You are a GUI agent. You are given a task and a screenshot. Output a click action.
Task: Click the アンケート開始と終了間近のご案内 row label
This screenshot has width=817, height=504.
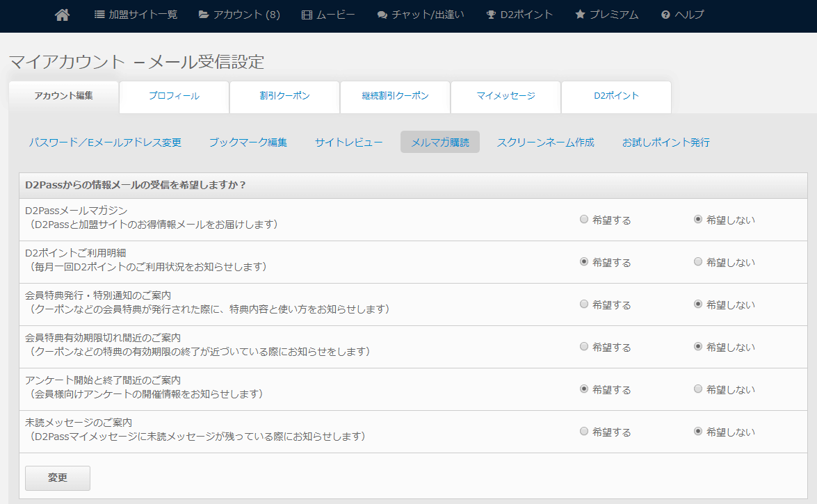point(103,380)
